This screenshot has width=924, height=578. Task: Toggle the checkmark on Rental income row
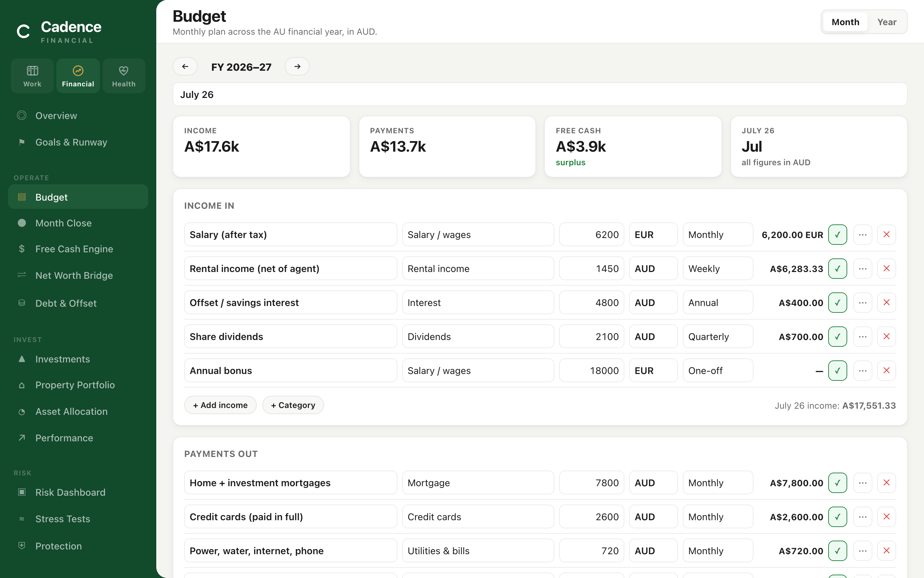pos(838,268)
